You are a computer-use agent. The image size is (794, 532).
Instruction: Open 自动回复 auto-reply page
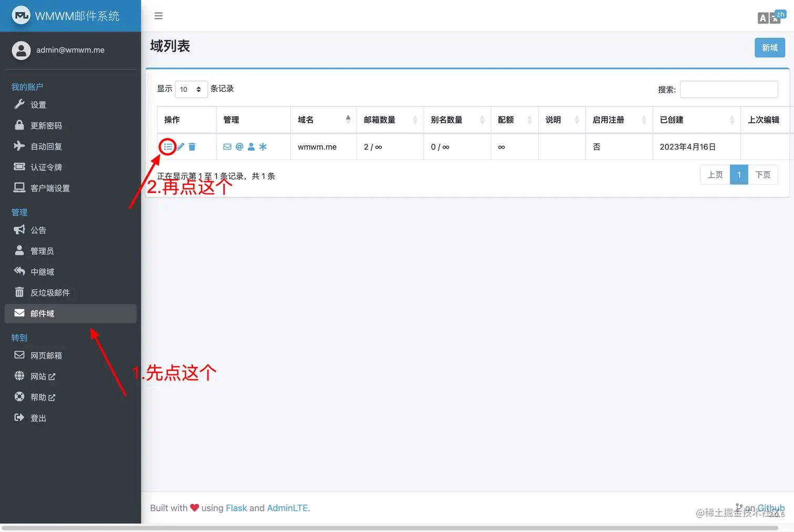[x=70, y=146]
